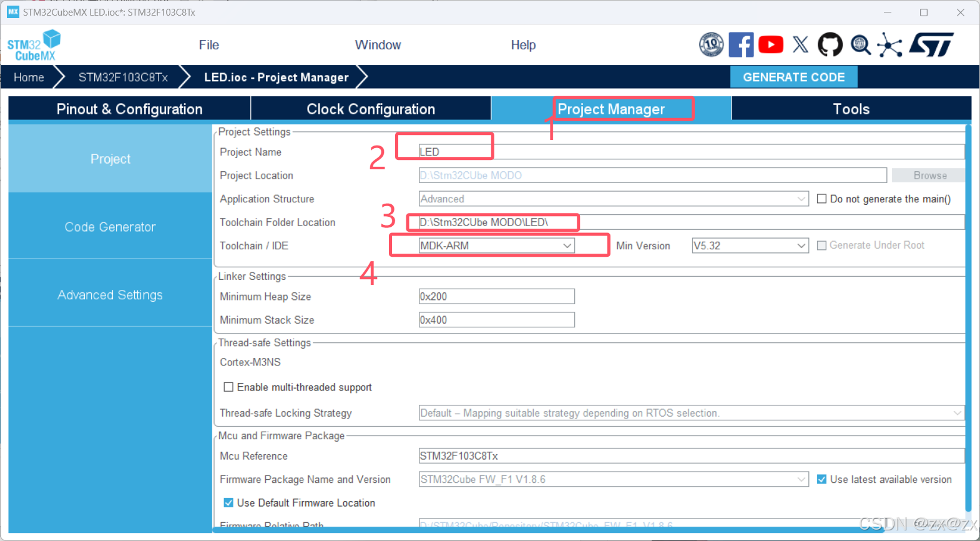Open the File menu
The image size is (980, 541).
point(209,45)
